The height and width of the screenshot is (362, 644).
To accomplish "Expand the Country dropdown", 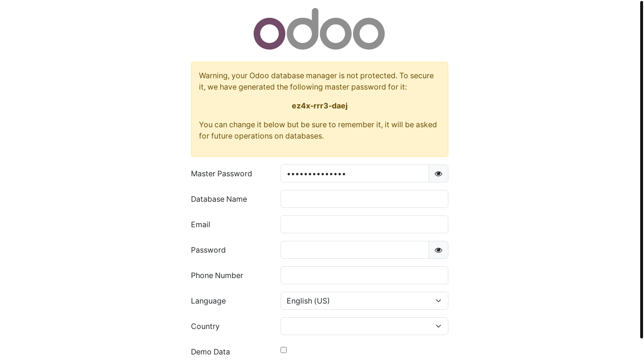I will coord(364,326).
